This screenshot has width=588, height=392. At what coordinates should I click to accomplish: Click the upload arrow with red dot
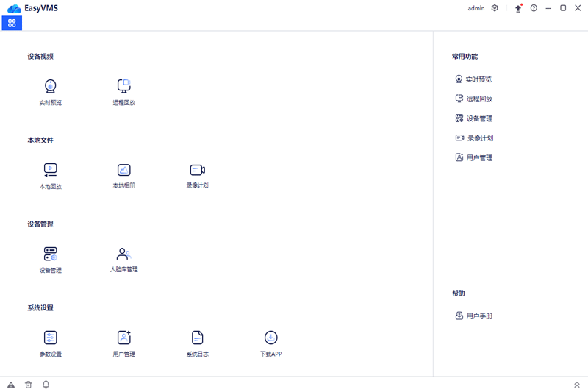click(x=519, y=8)
